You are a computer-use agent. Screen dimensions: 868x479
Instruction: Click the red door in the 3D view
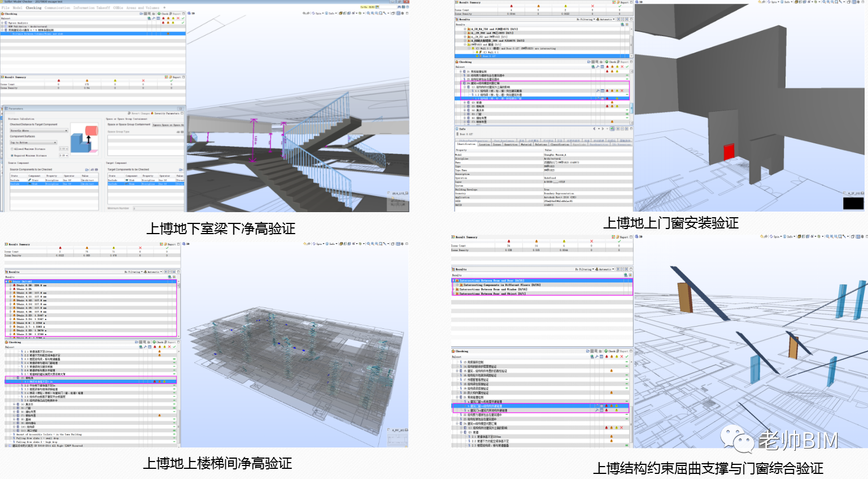pos(729,151)
